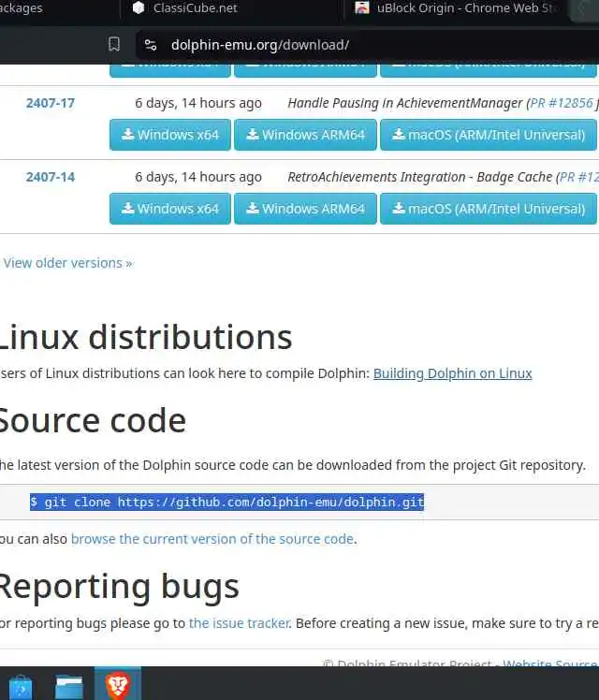This screenshot has width=599, height=700.
Task: Download Windows x64 build of 2407-14
Action: coord(170,209)
